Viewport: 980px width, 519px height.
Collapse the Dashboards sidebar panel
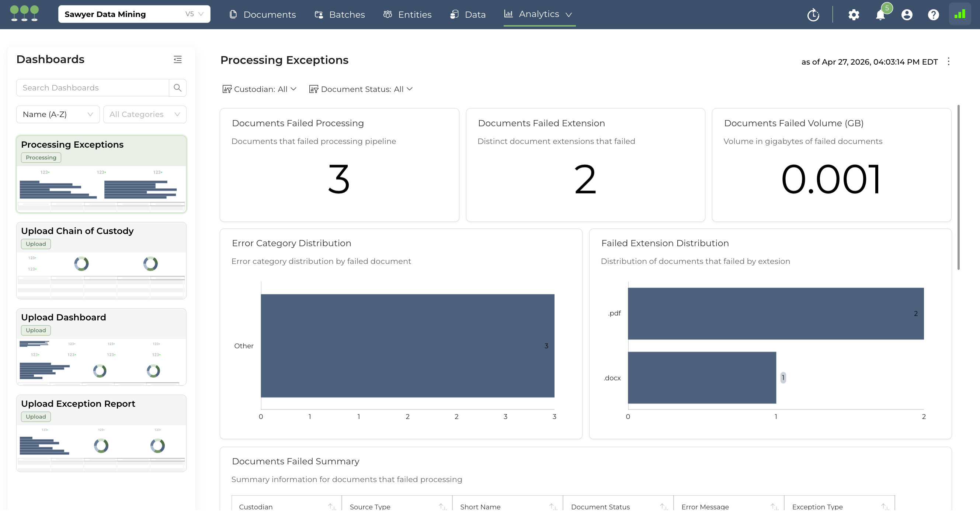pyautogui.click(x=178, y=59)
